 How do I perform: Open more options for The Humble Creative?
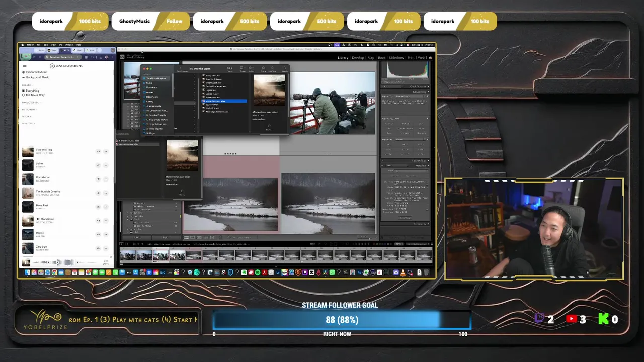pyautogui.click(x=106, y=193)
